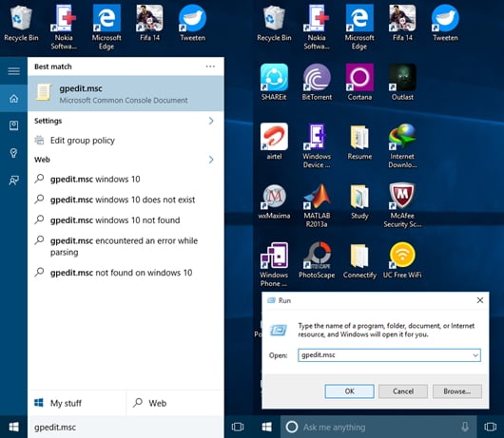This screenshot has width=504, height=438.
Task: Click Start button beside Cortana search bar
Action: click(x=267, y=427)
